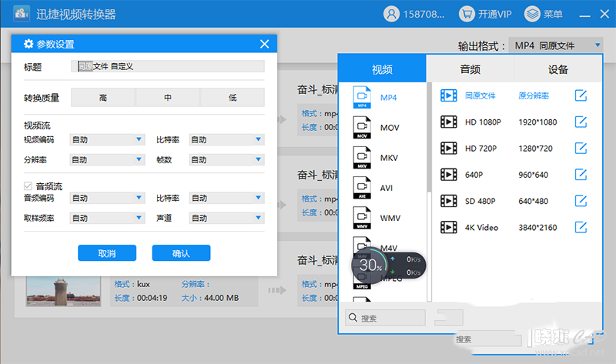616x364 pixels.
Task: Edit the 4K Video preset parameters
Action: coord(581,227)
